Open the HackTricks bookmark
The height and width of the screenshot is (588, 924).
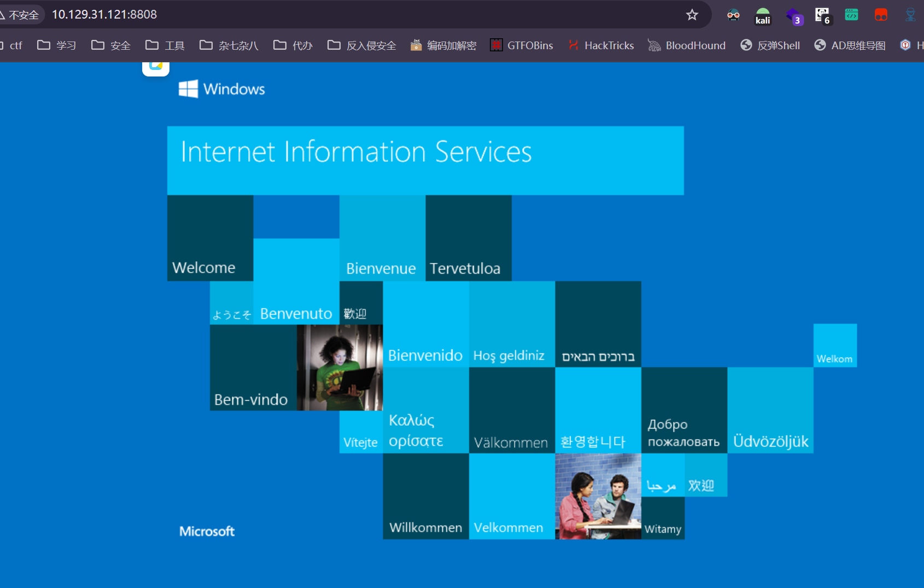point(600,45)
